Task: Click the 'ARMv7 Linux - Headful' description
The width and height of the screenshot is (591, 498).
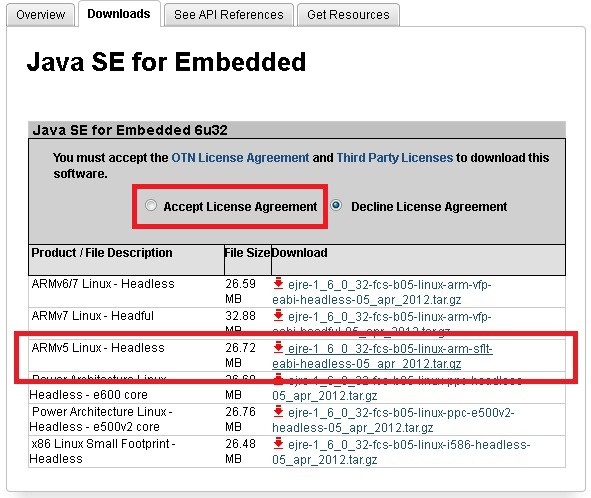Action: point(93,316)
